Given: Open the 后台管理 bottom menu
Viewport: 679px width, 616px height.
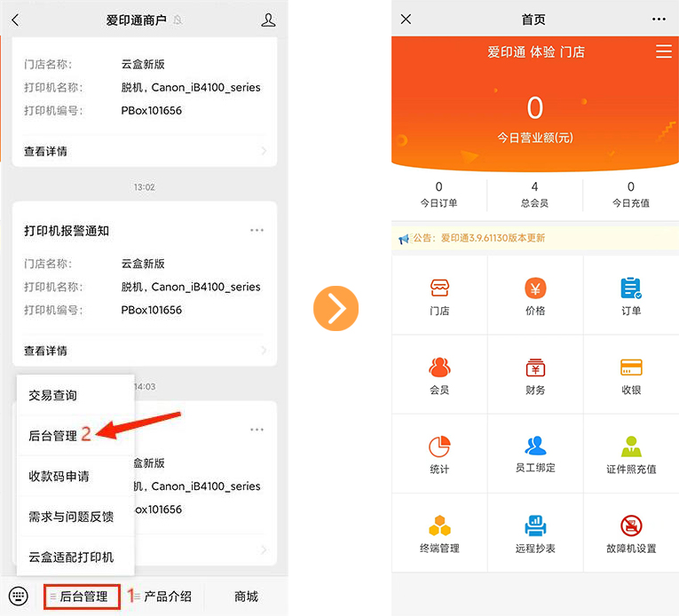Looking at the screenshot, I should click(82, 596).
